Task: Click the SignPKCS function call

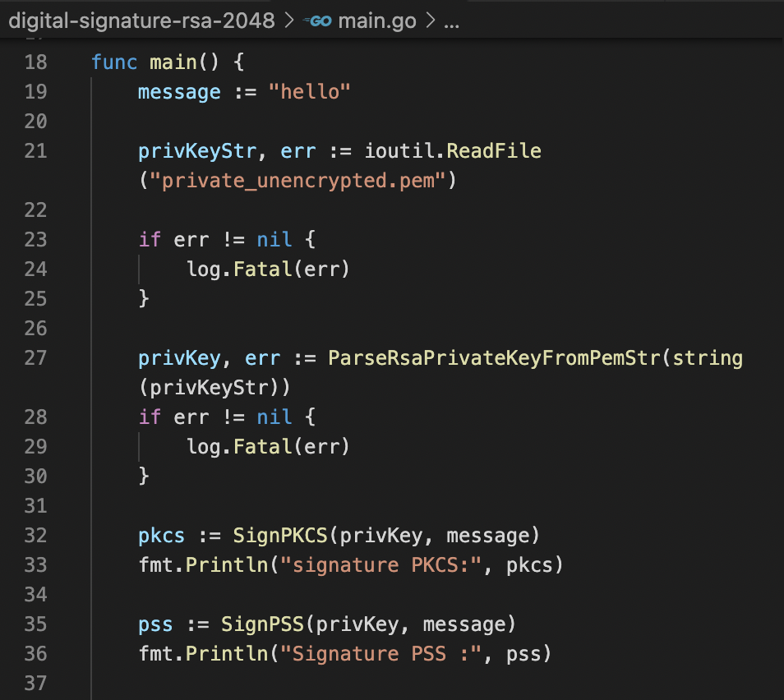Action: point(280,536)
